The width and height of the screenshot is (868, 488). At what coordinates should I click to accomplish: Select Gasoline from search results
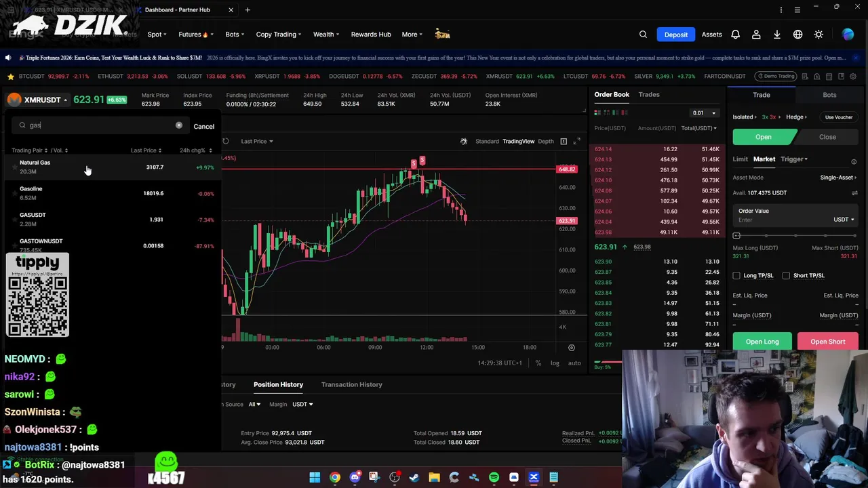coord(112,193)
